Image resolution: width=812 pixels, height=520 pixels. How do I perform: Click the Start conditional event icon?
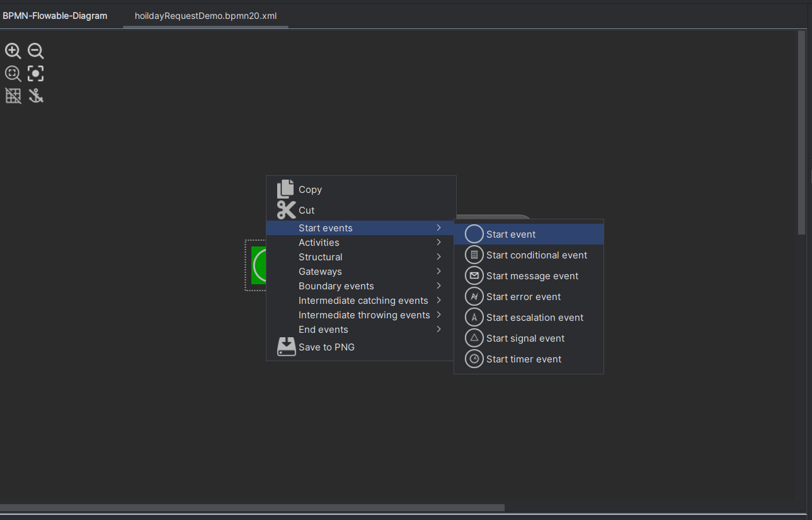click(474, 255)
